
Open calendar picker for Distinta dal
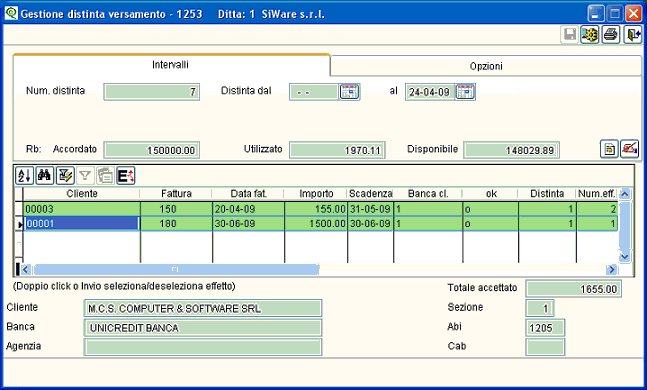[x=349, y=92]
